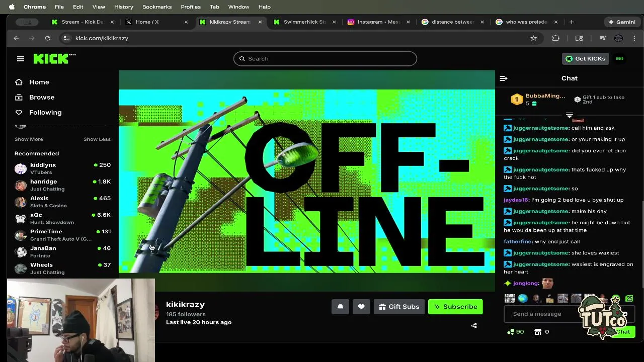Open the Chrome media control icon

tap(603, 38)
